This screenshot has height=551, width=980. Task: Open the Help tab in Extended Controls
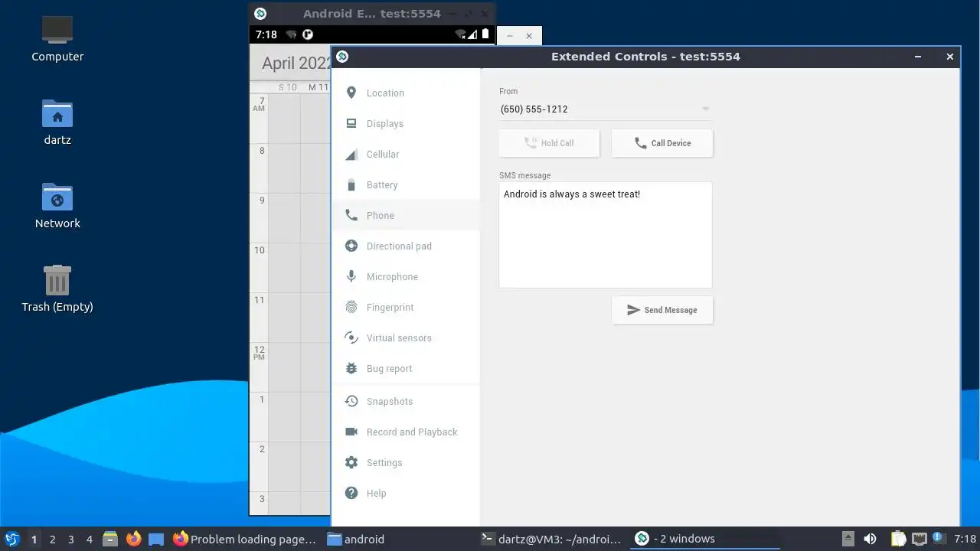click(x=406, y=493)
